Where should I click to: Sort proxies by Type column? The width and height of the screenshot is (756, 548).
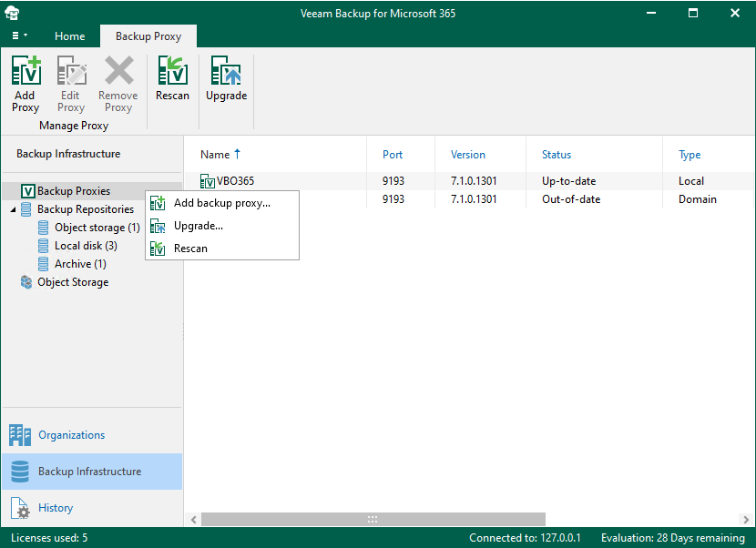[690, 155]
